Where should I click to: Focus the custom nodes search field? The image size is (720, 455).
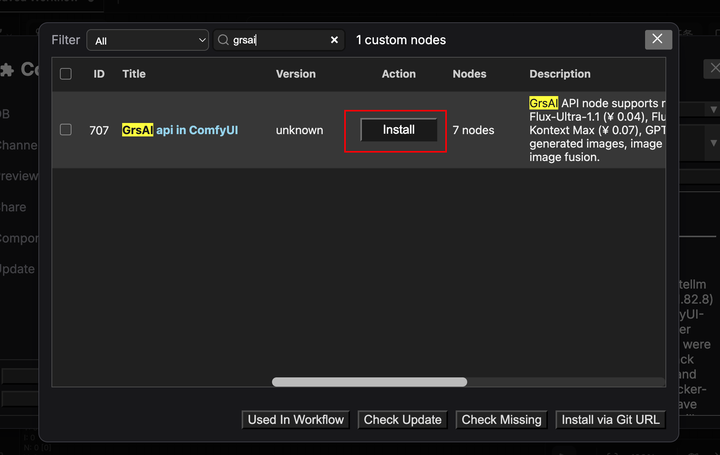(279, 40)
